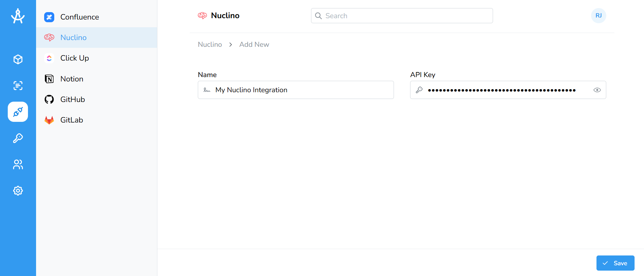Click the Nuclino header title
The width and height of the screenshot is (644, 276).
pyautogui.click(x=225, y=15)
